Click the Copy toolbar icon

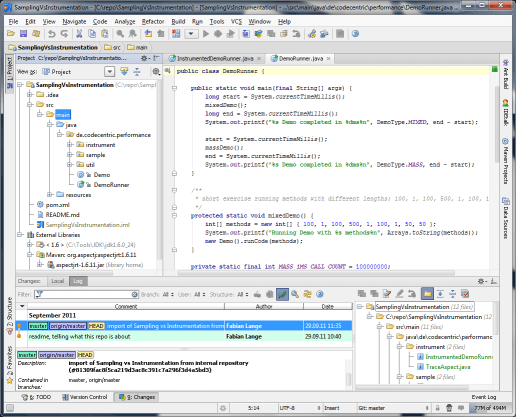point(92,34)
